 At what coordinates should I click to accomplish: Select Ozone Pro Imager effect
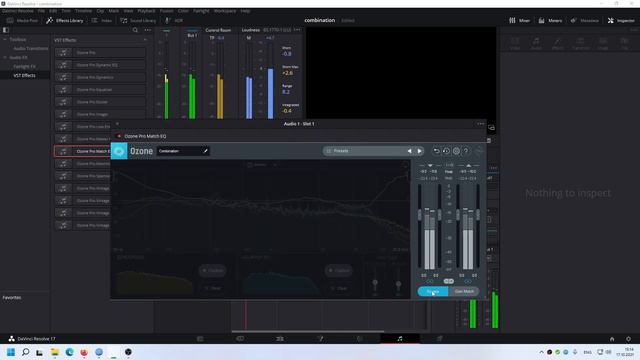pos(100,114)
